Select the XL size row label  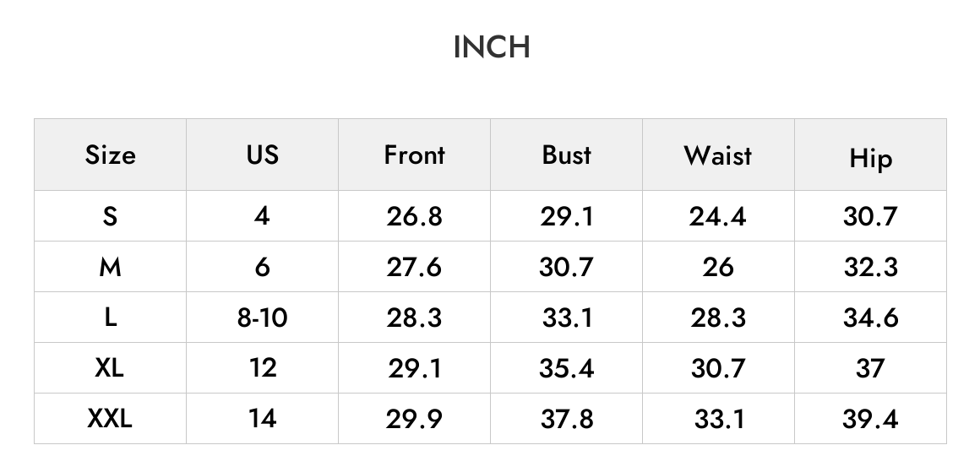(x=109, y=368)
